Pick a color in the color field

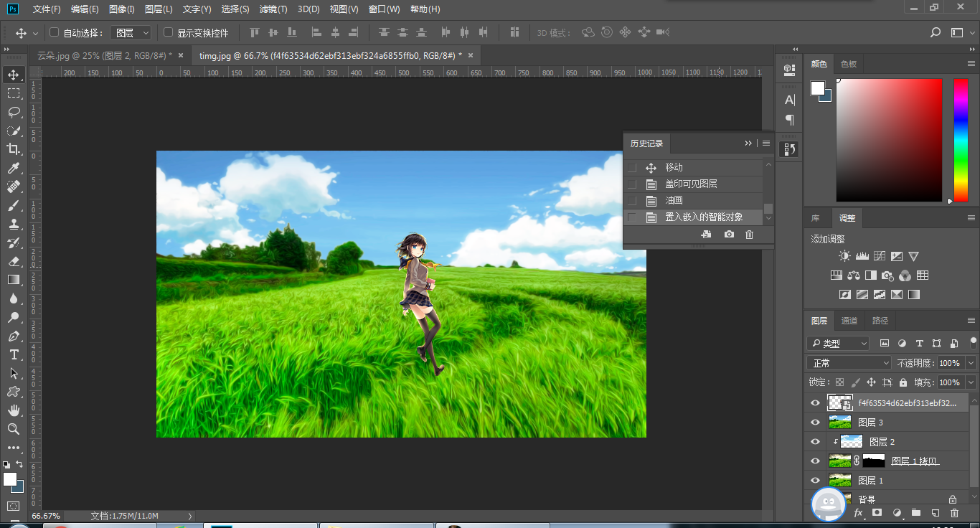coord(889,140)
